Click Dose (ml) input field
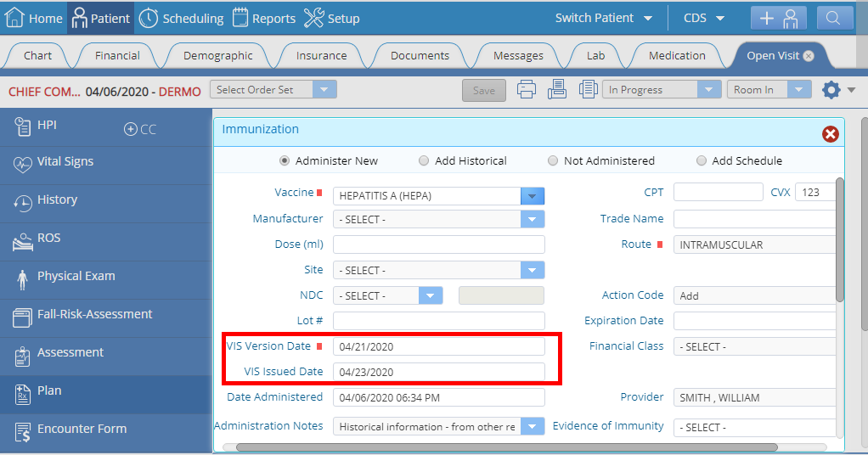Image resolution: width=868 pixels, height=455 pixels. pyautogui.click(x=438, y=244)
